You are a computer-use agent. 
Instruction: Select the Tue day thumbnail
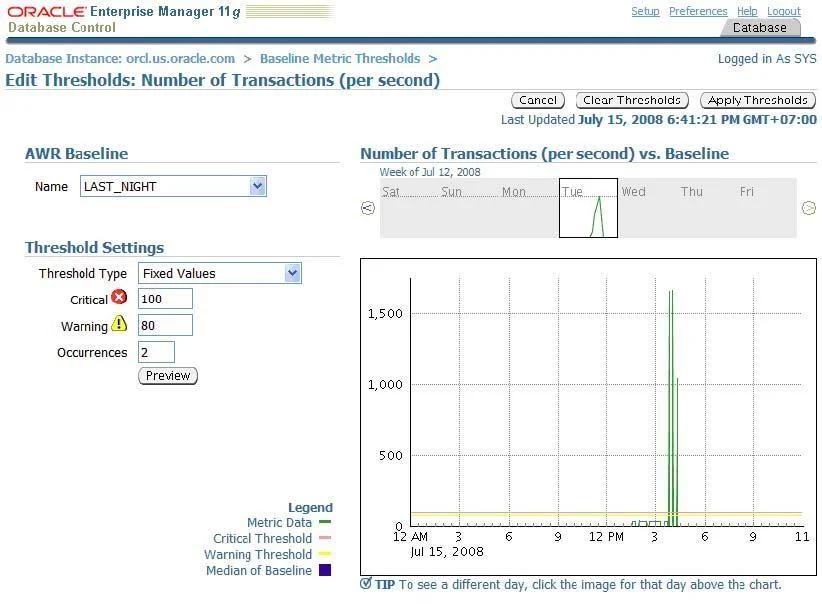(588, 208)
